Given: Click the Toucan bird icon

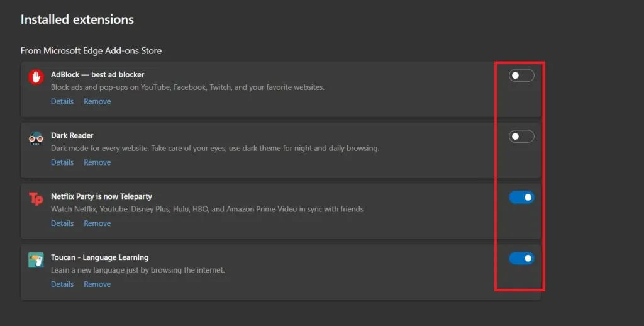Looking at the screenshot, I should tap(36, 260).
